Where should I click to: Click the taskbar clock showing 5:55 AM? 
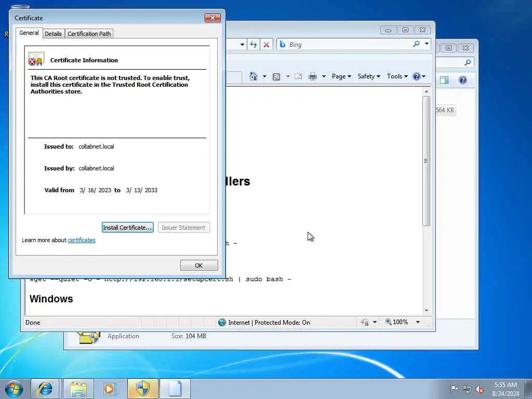[506, 389]
